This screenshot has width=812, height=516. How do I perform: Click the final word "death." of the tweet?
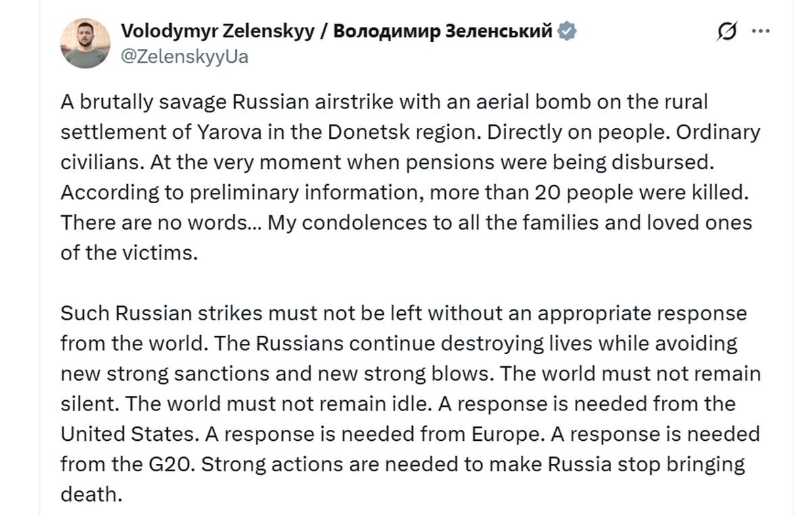pyautogui.click(x=91, y=494)
